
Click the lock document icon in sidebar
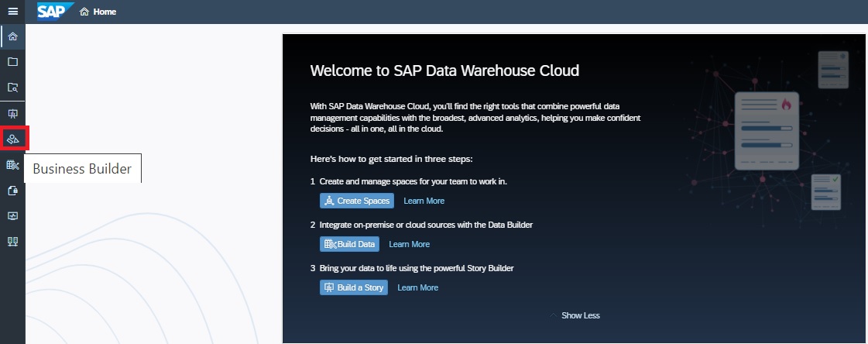click(x=12, y=191)
